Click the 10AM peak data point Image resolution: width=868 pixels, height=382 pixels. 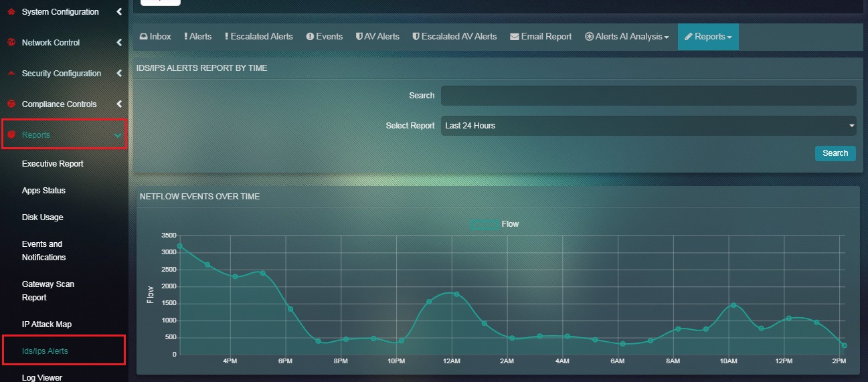(733, 305)
